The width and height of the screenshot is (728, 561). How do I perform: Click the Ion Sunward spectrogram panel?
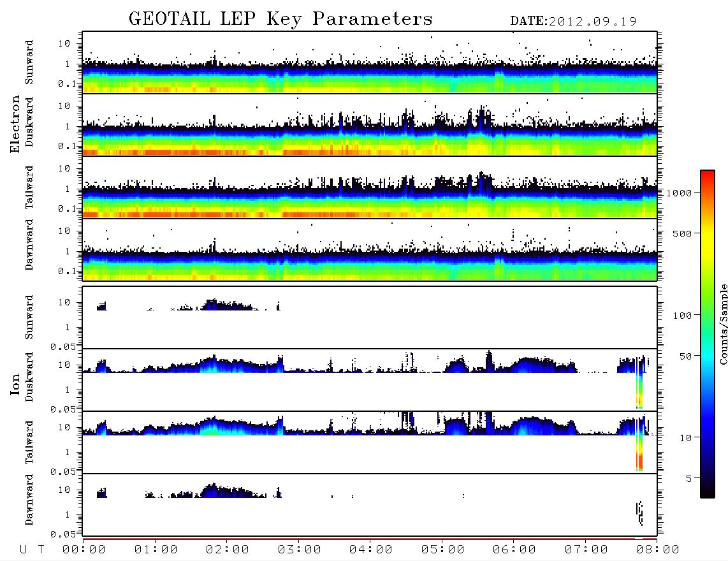(370, 317)
